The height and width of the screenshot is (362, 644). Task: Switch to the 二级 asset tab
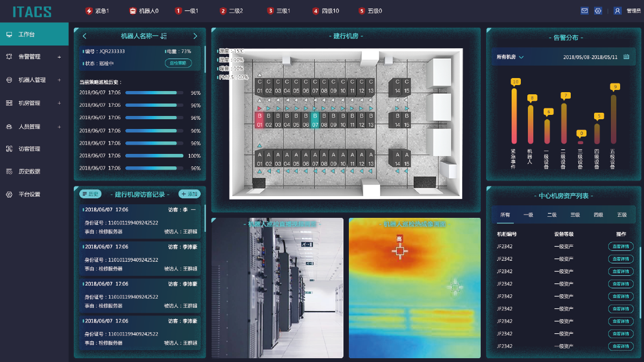coord(552,215)
